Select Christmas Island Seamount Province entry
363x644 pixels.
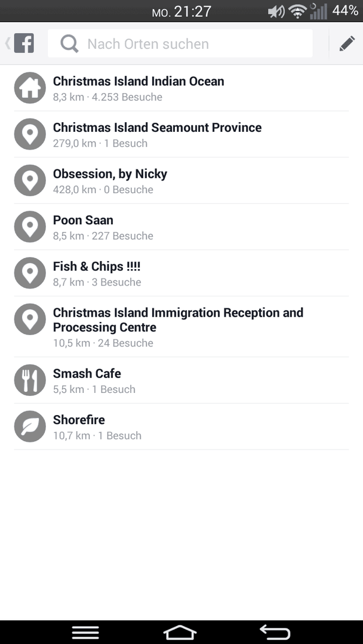181,134
